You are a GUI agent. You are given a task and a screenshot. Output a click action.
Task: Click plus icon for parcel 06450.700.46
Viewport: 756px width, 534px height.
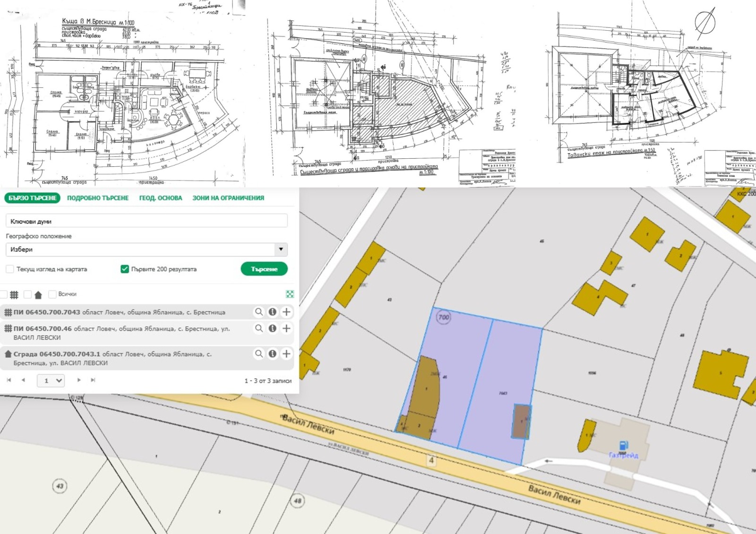[x=286, y=328]
